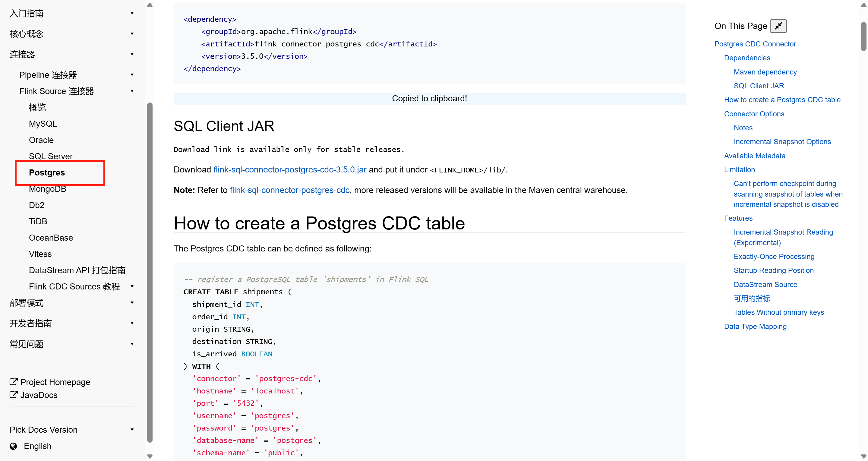
Task: Switch language to English
Action: coord(37,446)
